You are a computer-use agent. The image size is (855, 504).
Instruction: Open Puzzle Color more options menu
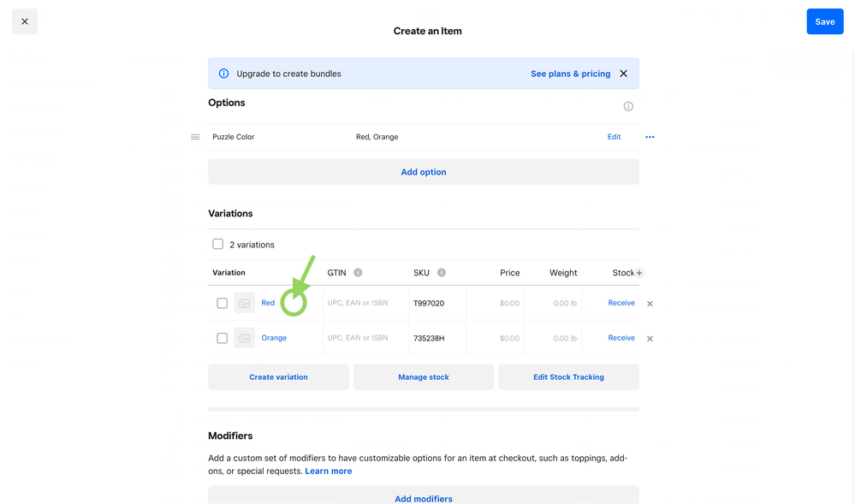pyautogui.click(x=650, y=137)
